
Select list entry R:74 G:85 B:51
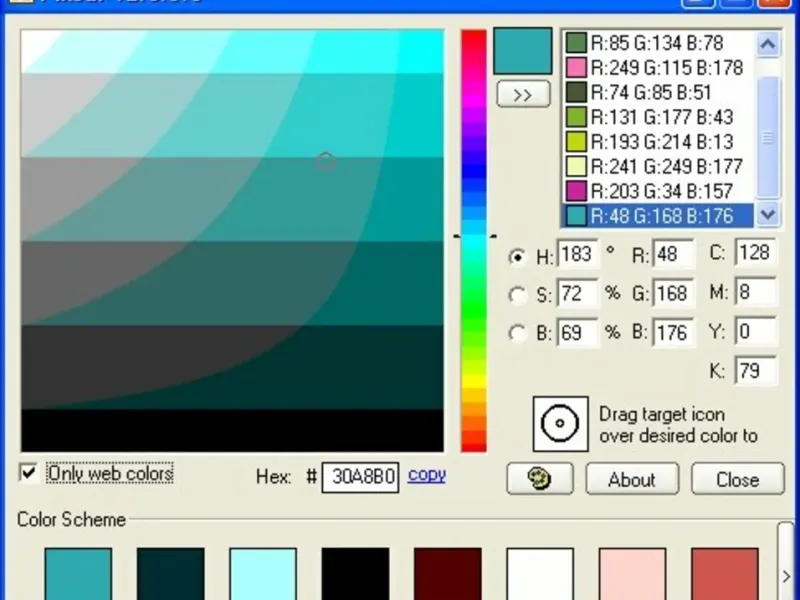658,92
